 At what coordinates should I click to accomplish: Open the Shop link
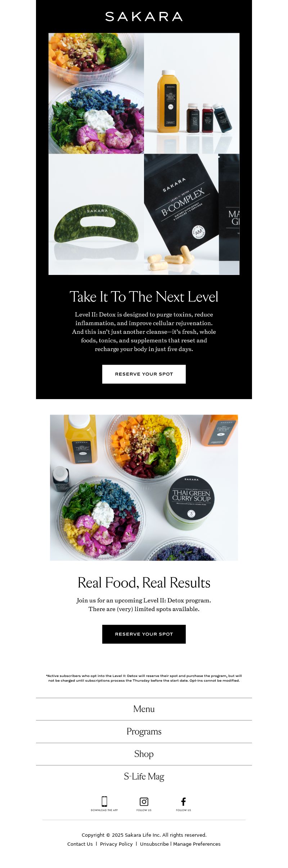pos(144,754)
